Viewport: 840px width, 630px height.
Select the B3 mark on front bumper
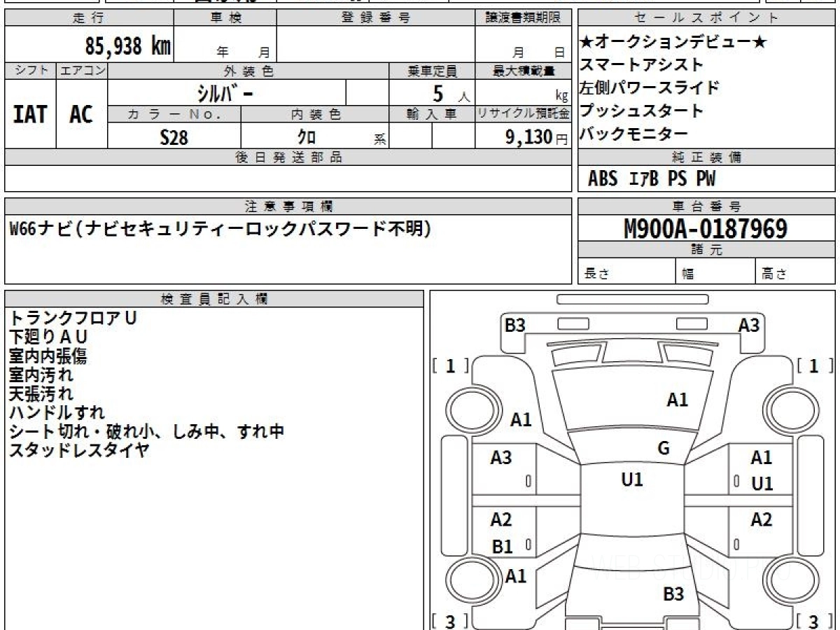515,325
